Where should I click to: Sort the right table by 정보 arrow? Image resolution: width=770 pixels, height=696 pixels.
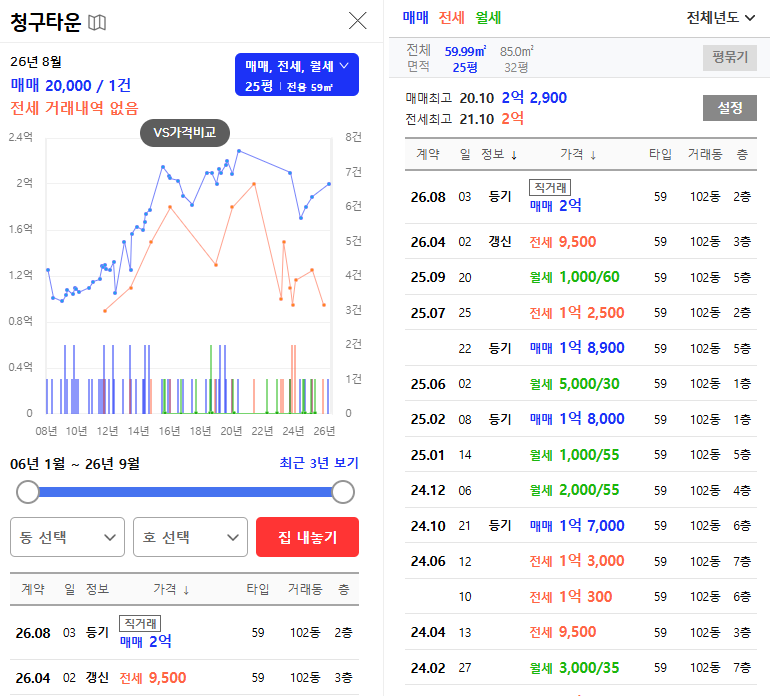pyautogui.click(x=514, y=156)
